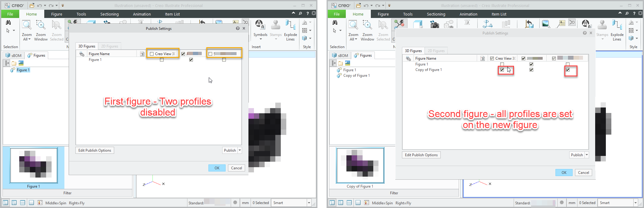644x208 pixels.
Task: Open Smart selection dropdown in right status bar
Action: 635,203
